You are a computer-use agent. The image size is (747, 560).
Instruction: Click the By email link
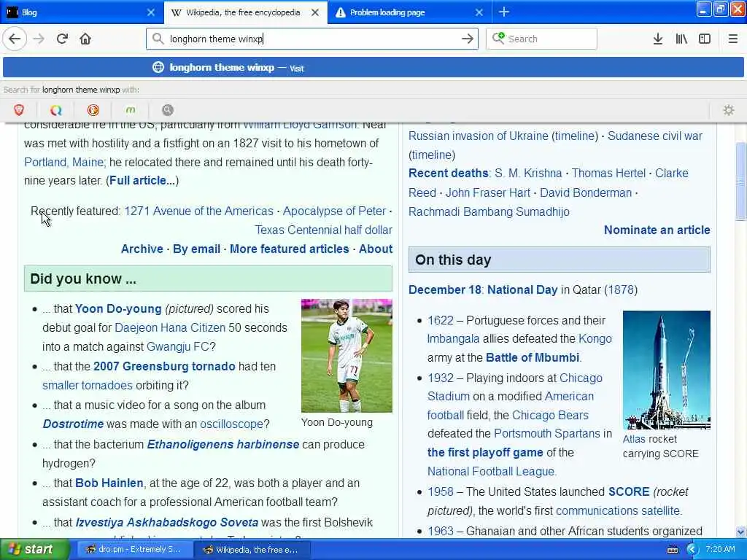tap(196, 249)
